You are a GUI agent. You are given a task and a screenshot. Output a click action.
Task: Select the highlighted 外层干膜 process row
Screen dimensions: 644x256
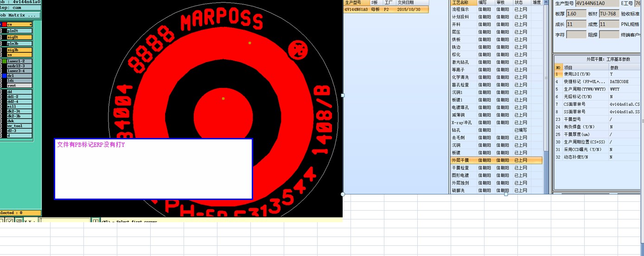[x=496, y=160]
